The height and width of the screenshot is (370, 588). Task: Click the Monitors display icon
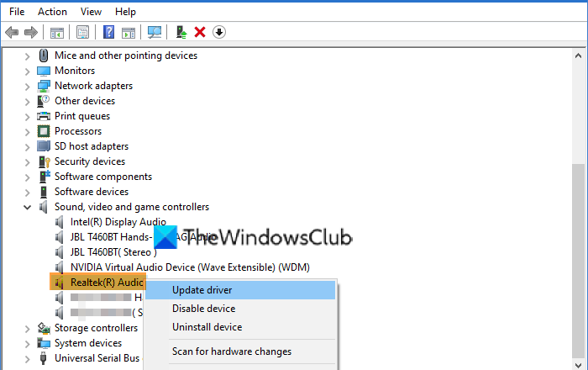44,71
